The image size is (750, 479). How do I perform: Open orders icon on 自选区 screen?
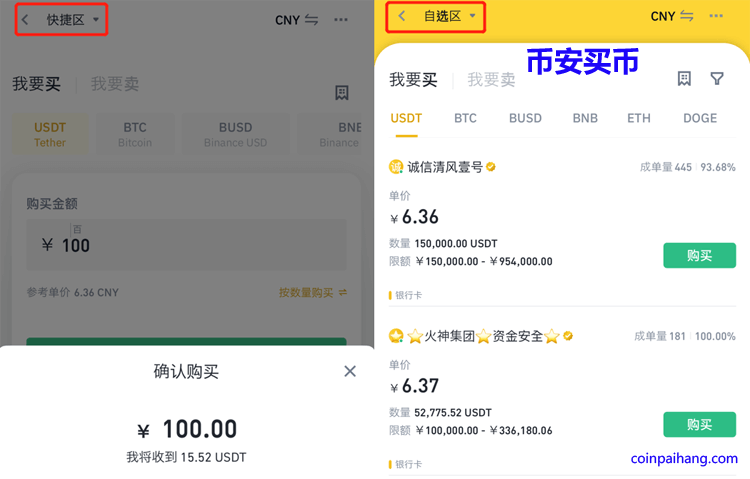click(684, 78)
